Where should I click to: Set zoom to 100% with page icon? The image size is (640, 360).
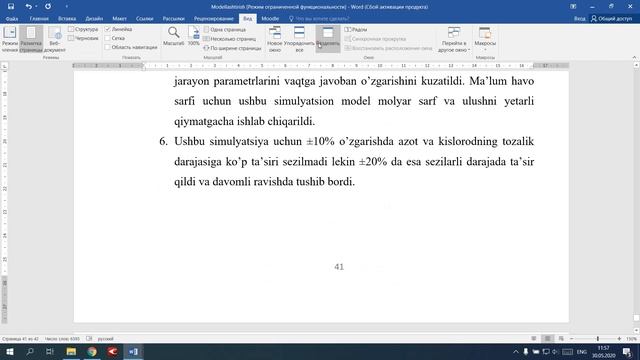(x=194, y=36)
